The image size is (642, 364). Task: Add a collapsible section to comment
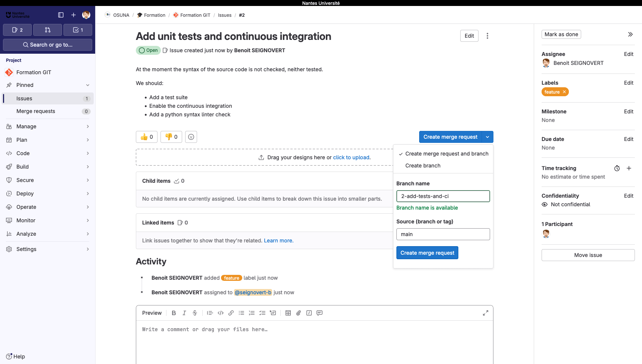(x=273, y=313)
